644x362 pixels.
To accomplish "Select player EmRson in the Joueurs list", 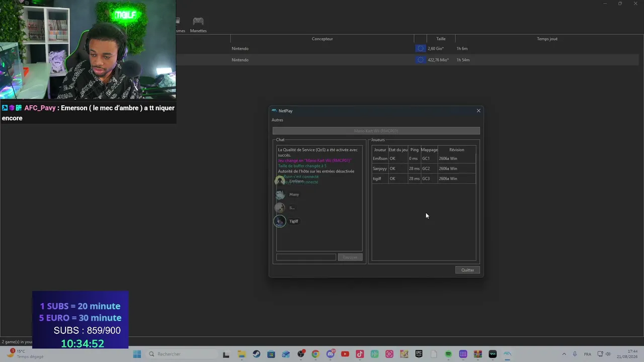I will click(x=380, y=158).
